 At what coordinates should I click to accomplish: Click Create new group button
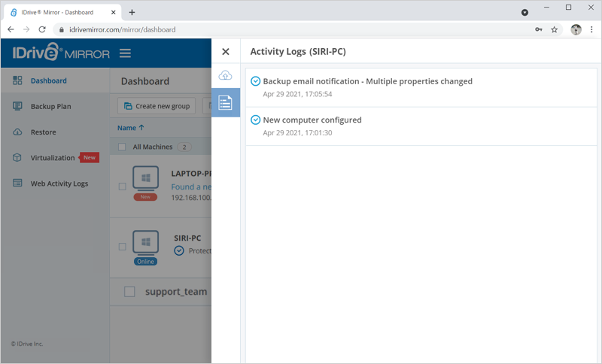tap(157, 106)
